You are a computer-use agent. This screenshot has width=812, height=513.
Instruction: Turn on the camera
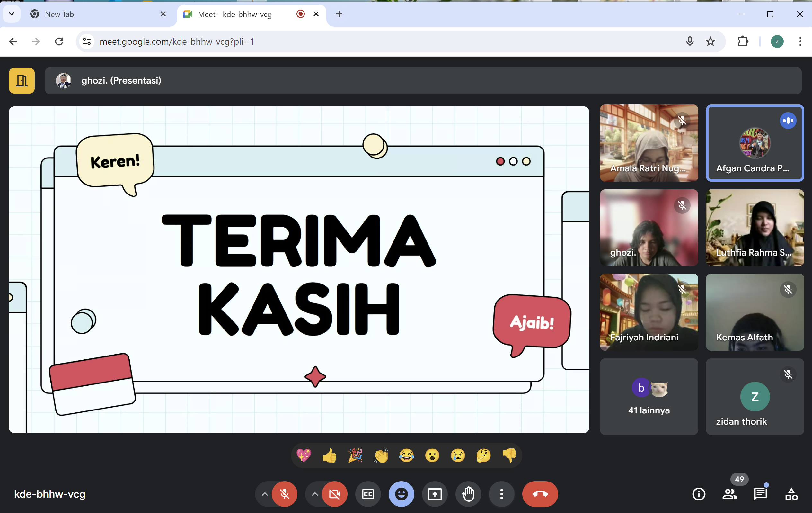pyautogui.click(x=334, y=494)
